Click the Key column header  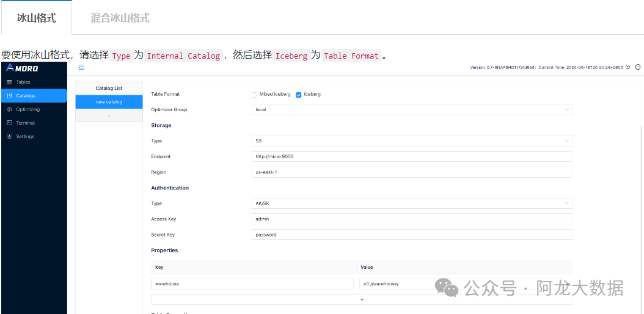(x=159, y=267)
